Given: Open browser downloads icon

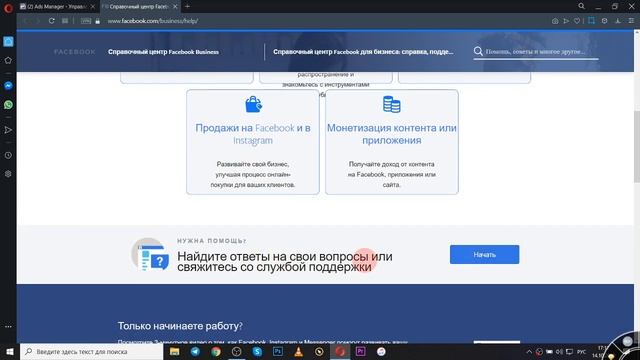Looking at the screenshot, I should 618,21.
